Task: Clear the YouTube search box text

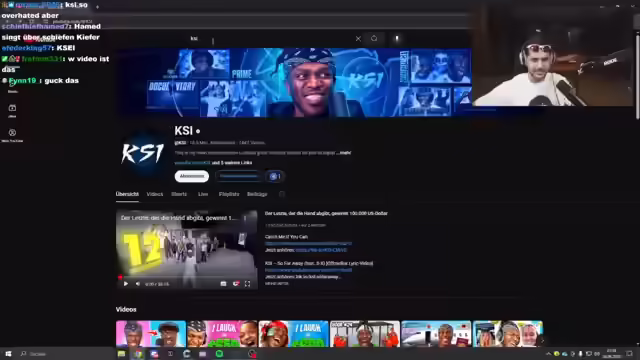Action: point(358,39)
